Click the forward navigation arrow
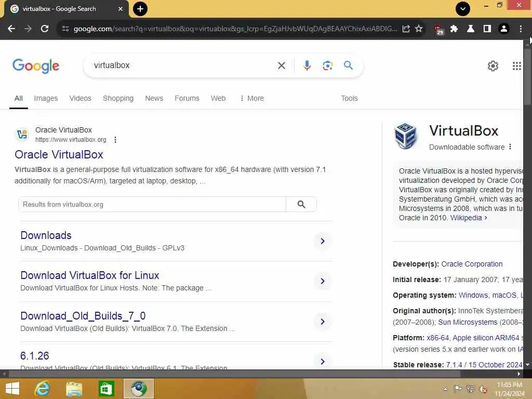The image size is (532, 399). 28,29
